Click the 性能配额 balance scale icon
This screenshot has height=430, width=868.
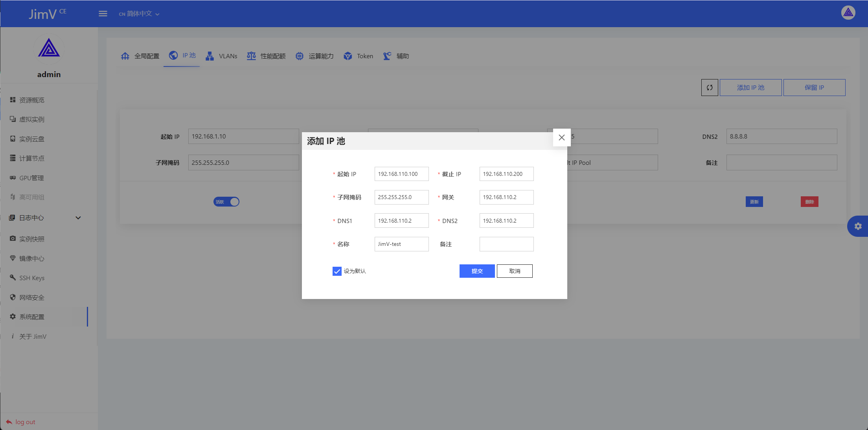[251, 56]
